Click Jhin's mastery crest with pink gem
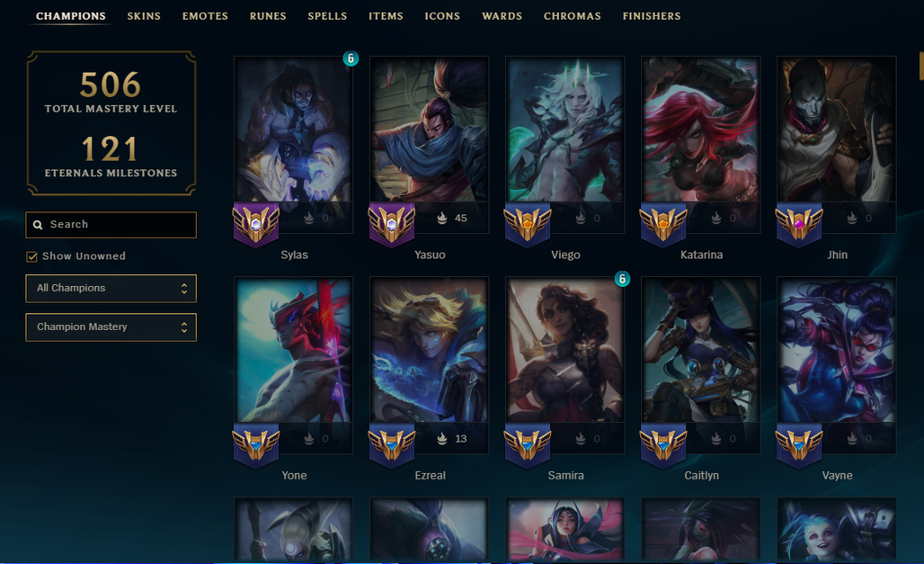This screenshot has height=564, width=924. [x=798, y=224]
